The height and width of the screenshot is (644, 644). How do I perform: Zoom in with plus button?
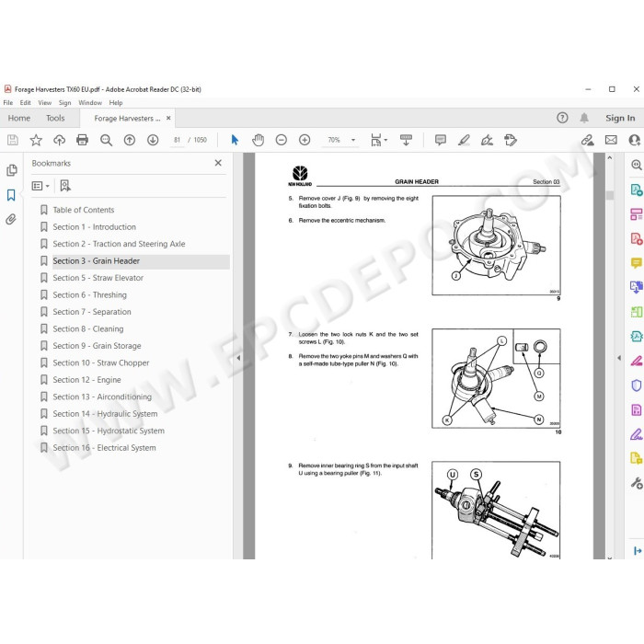pyautogui.click(x=305, y=140)
